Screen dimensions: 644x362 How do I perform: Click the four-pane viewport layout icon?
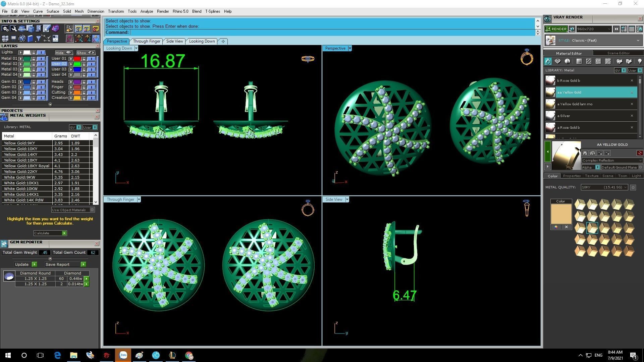5,39
